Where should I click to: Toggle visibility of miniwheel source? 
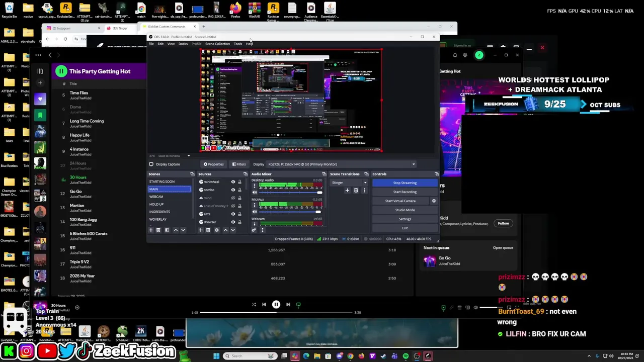[x=233, y=182]
